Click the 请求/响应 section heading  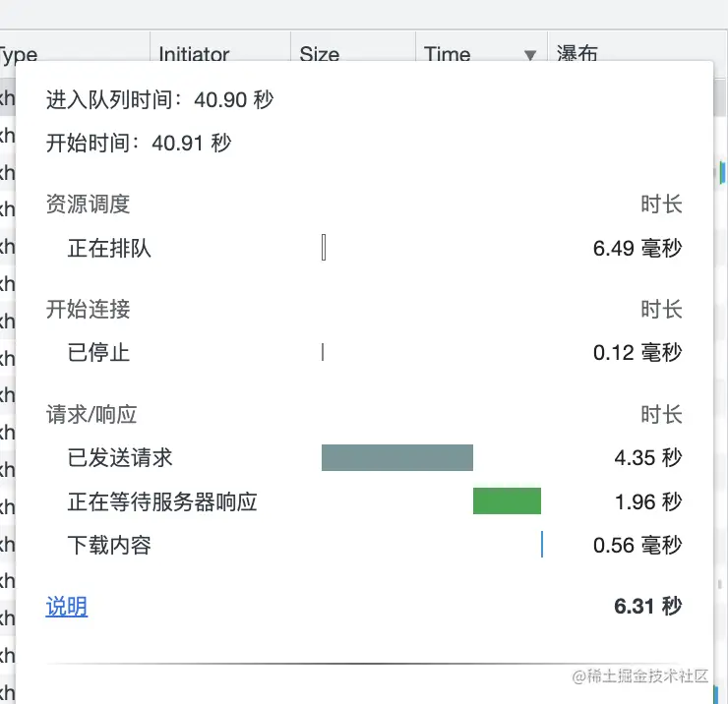[x=91, y=414]
